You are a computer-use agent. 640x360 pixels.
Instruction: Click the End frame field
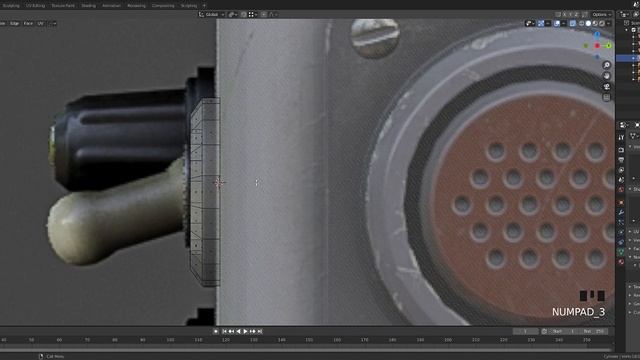[x=593, y=331]
